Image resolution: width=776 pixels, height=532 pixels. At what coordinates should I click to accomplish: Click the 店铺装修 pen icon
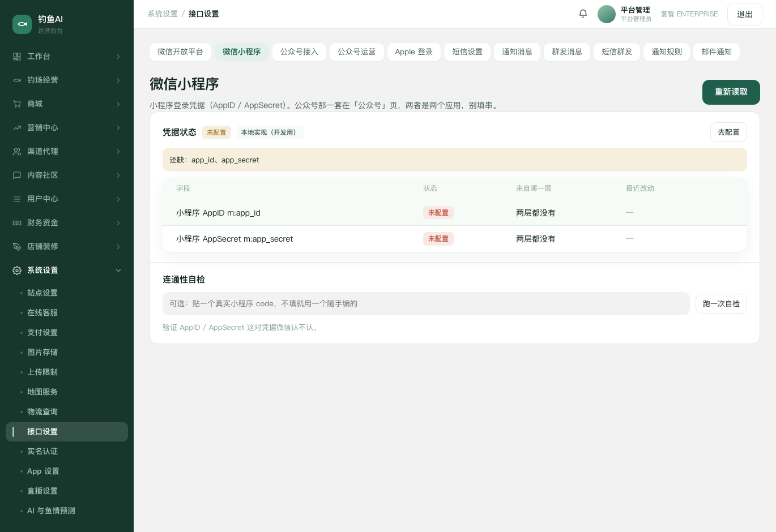[x=17, y=247]
